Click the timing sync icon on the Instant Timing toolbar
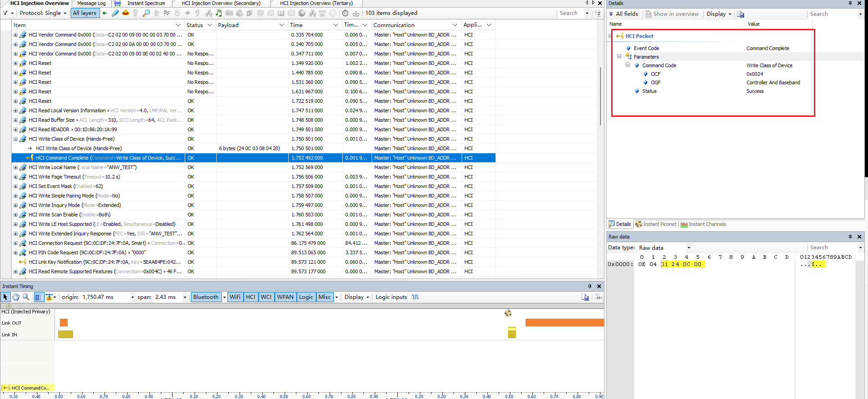This screenshot has width=868, height=399. (598, 297)
